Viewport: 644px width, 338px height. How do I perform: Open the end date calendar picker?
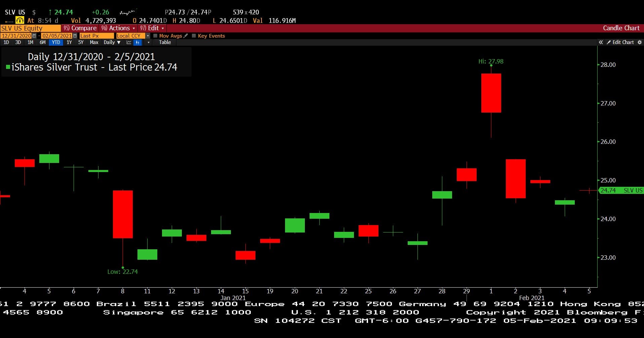pos(75,36)
